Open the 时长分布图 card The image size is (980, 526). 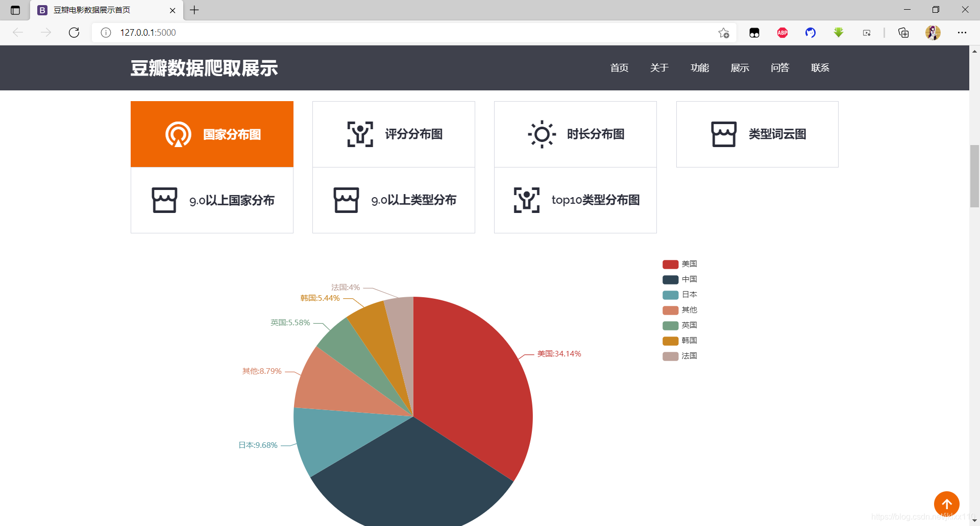tap(575, 134)
